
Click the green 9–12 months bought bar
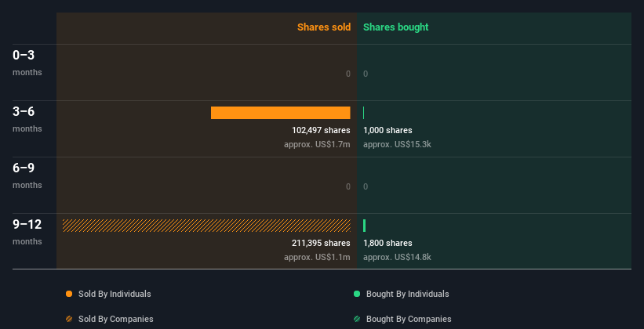click(364, 226)
